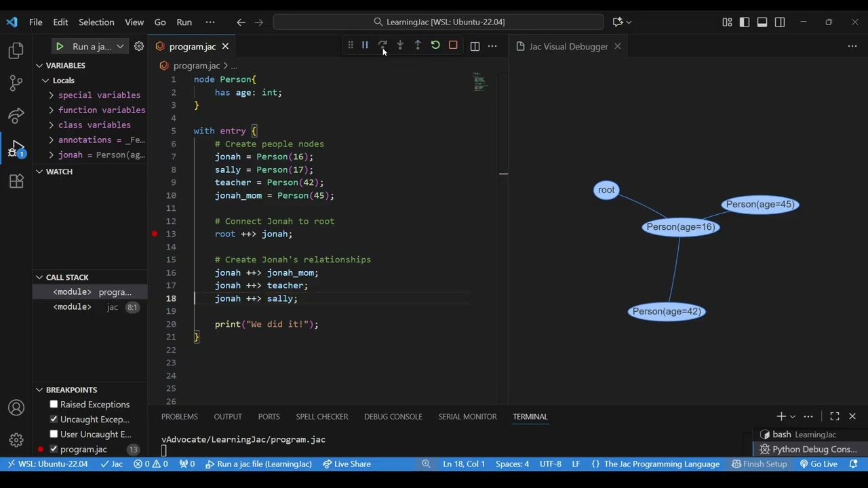Maximize the terminal panel size
Screen dimensions: 868x488
coord(835,416)
